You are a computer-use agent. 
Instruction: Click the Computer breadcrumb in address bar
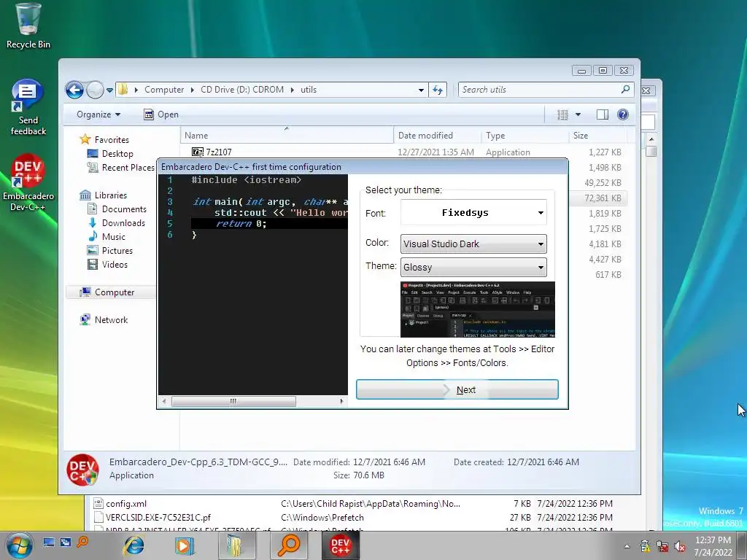pos(164,90)
